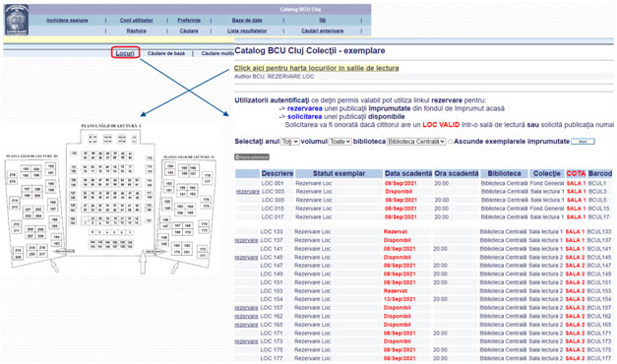Click reading room II floor plan
Viewport: 617px width, 364px height.
coord(187,212)
